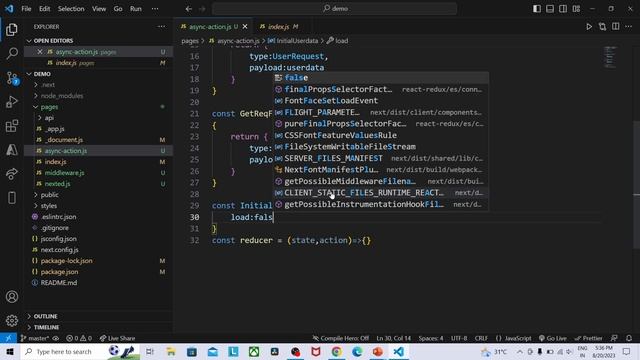Click Spaces: 4 indentation setting
Image resolution: width=640 pixels, height=360 pixels.
[431, 338]
